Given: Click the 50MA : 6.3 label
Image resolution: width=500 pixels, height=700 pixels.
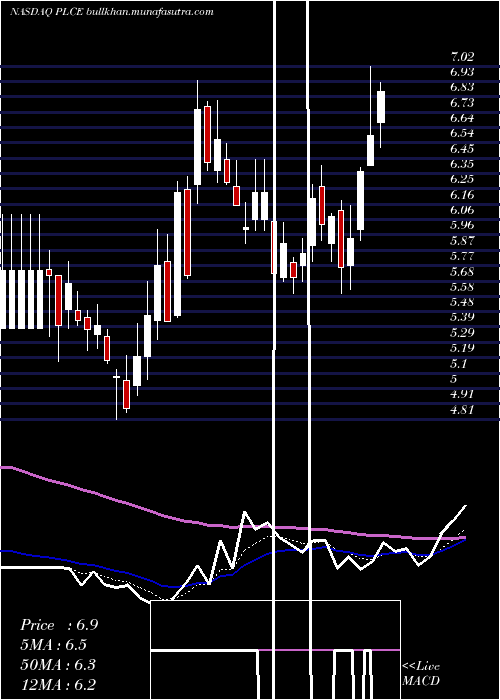Looking at the screenshot, I should point(58,665).
